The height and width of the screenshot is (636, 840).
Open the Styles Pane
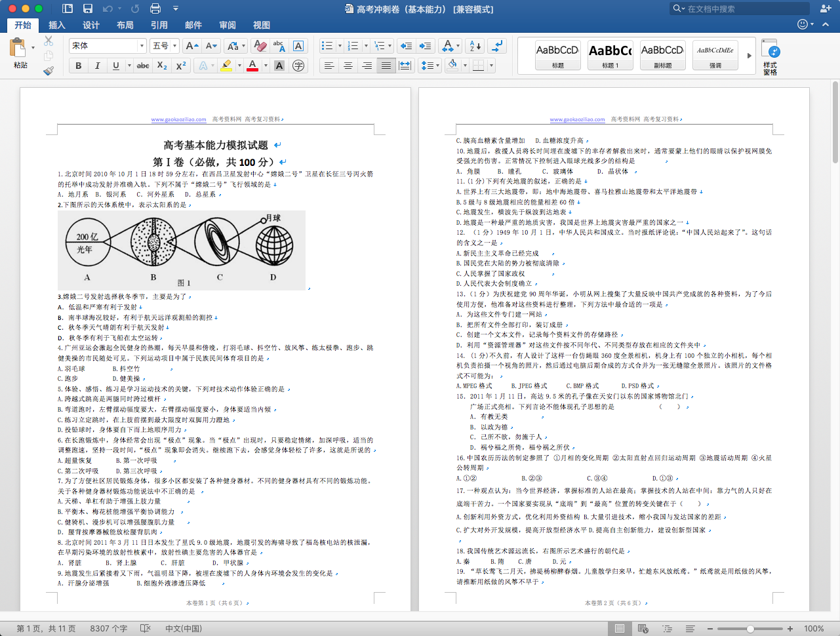coord(770,57)
